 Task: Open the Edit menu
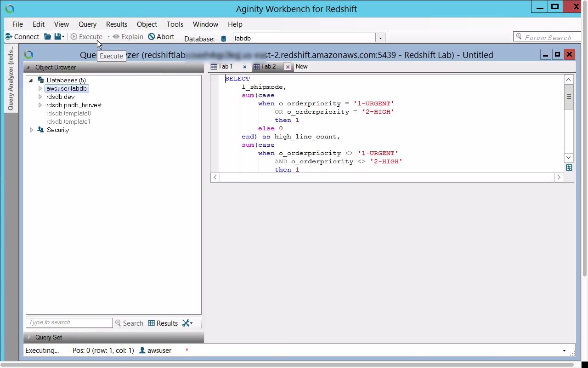(x=39, y=24)
